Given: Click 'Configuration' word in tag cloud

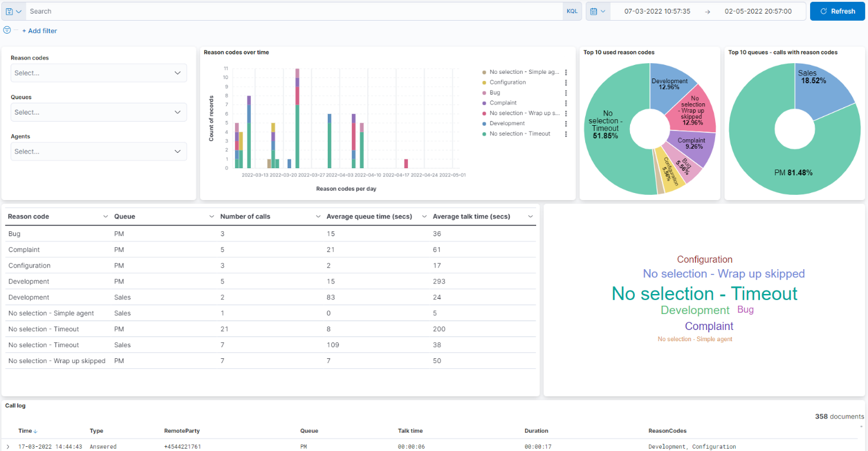Looking at the screenshot, I should [704, 259].
